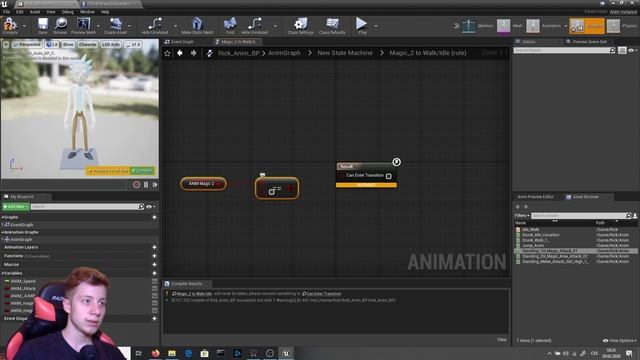The image size is (640, 360).
Task: Compile the animation blueprint
Action: click(10, 25)
